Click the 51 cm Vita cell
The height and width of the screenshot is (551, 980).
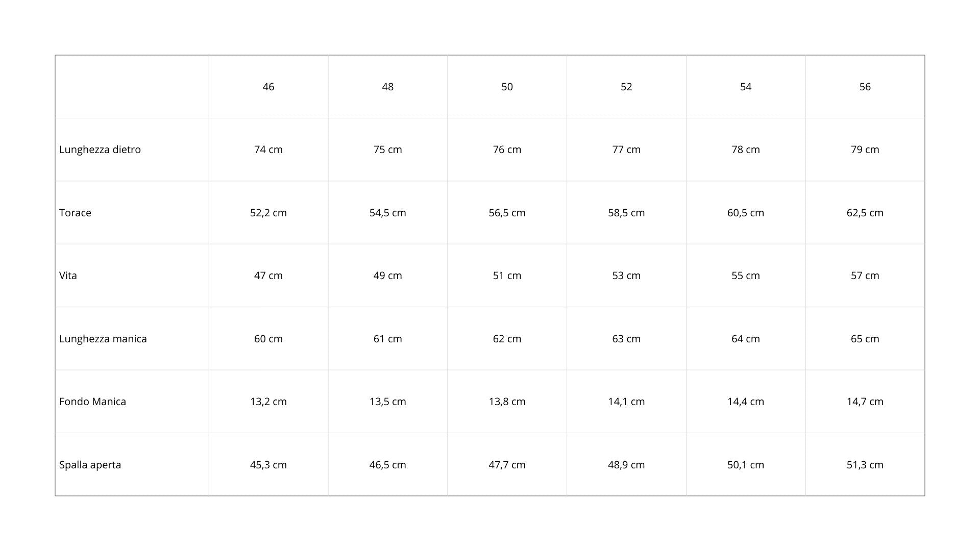pyautogui.click(x=507, y=275)
